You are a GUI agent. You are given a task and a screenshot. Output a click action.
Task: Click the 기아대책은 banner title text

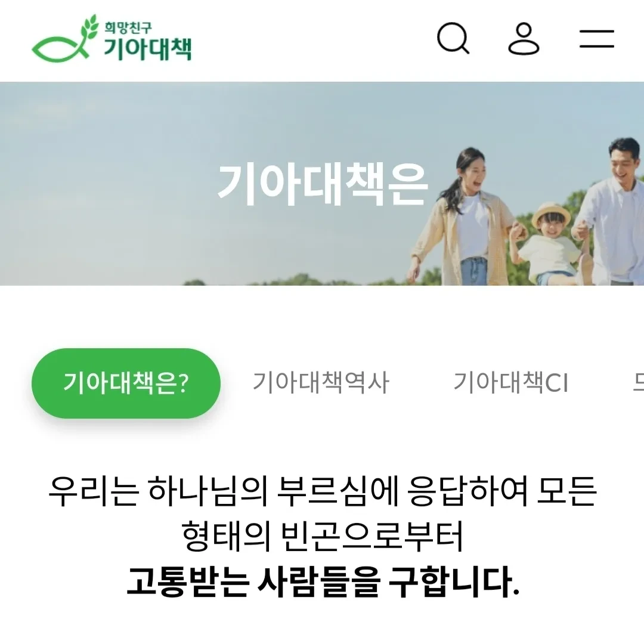(323, 184)
